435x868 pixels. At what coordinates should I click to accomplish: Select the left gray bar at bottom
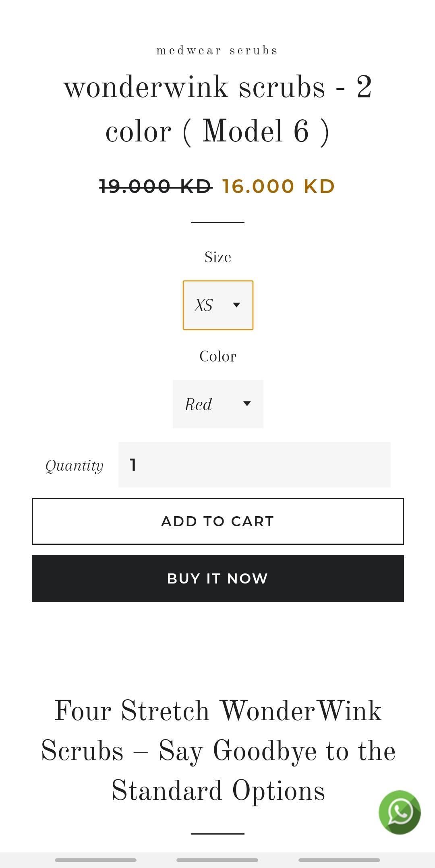[95, 860]
